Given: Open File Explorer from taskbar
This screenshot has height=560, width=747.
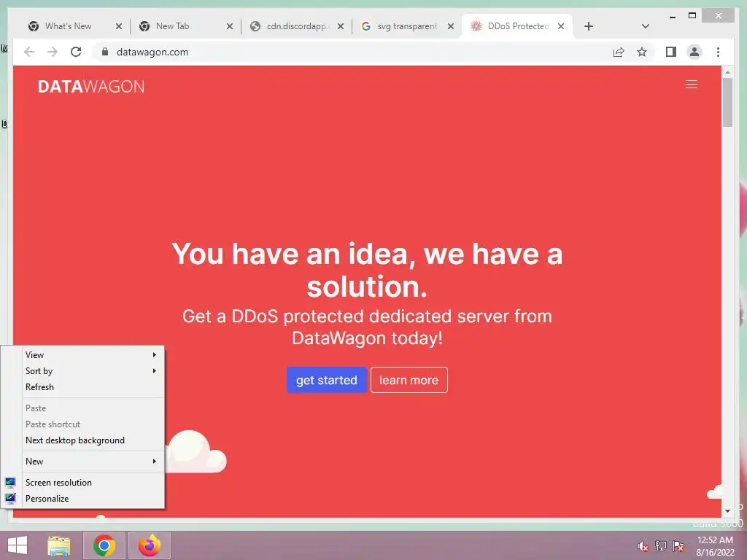Looking at the screenshot, I should point(59,545).
